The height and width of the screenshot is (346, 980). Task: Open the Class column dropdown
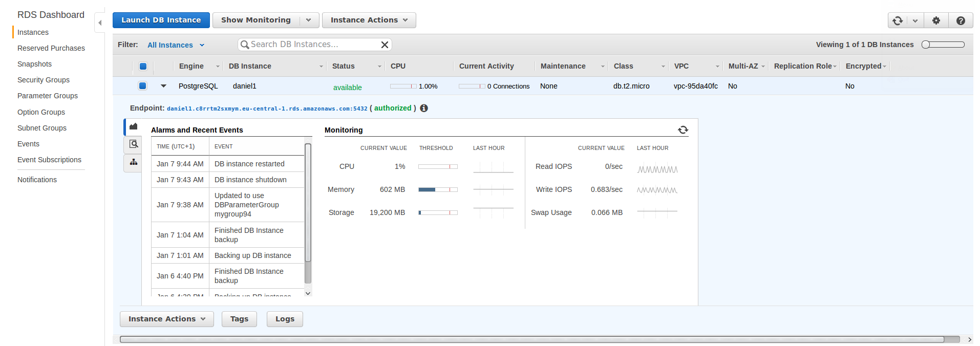tap(663, 67)
